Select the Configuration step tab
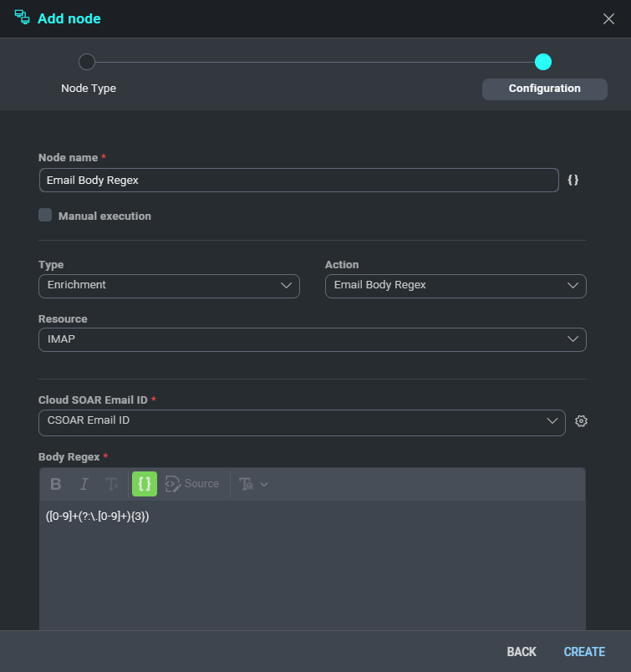Viewport: 631px width, 672px height. click(544, 89)
